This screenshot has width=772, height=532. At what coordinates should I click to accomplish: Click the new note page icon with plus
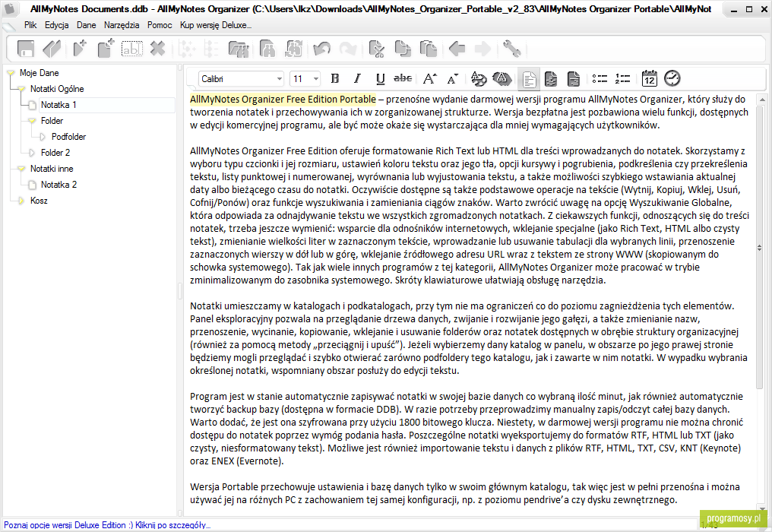click(x=106, y=49)
